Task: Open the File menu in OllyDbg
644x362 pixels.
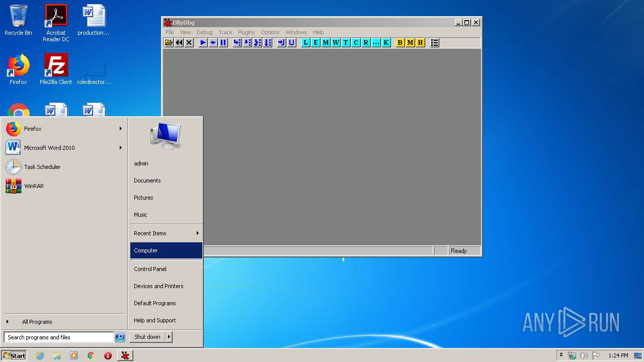Action: tap(170, 32)
